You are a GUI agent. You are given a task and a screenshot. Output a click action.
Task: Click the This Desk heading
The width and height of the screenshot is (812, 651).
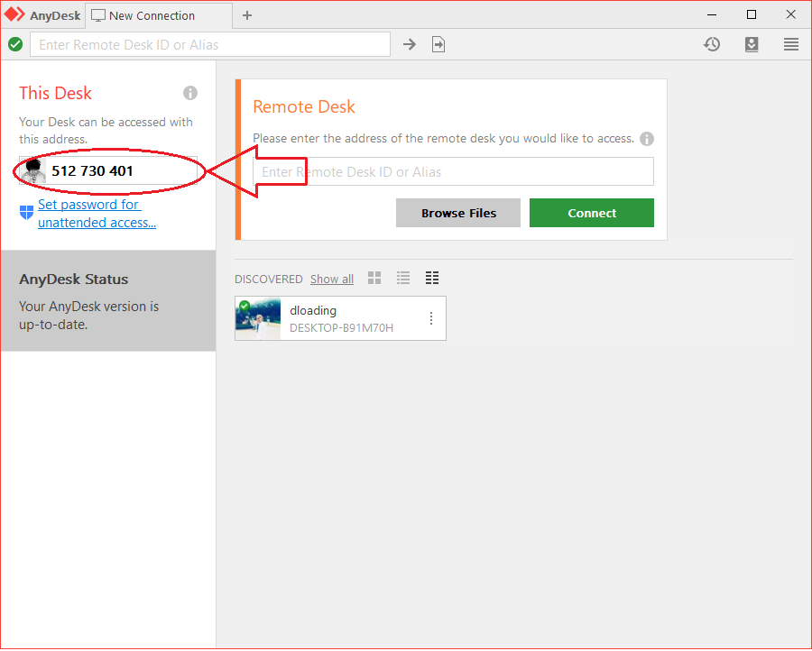click(x=55, y=93)
